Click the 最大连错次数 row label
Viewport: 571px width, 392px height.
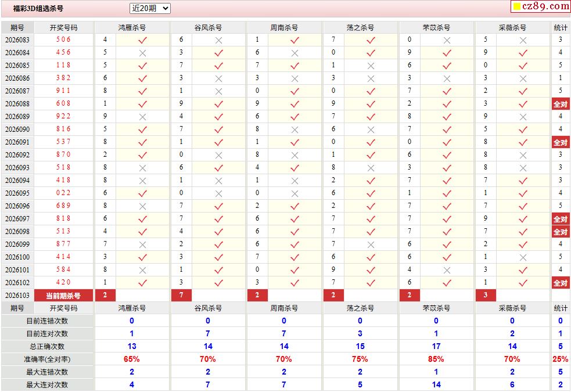(47, 372)
